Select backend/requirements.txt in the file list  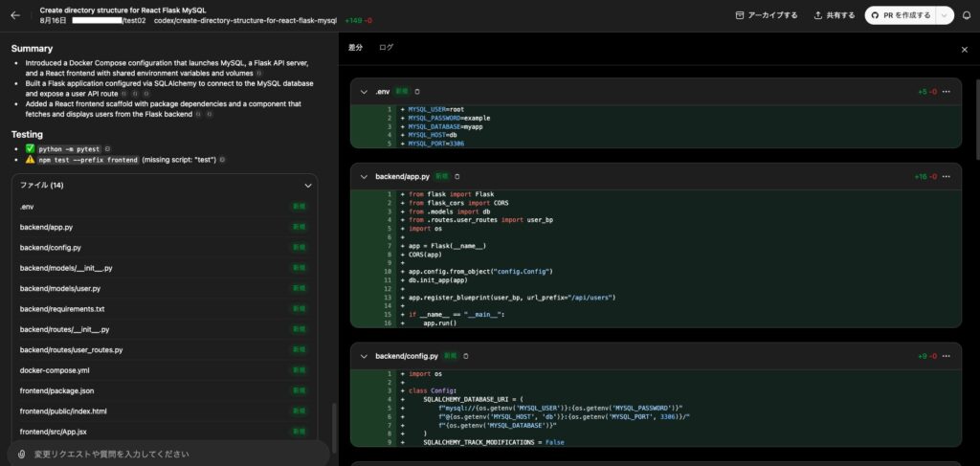click(165, 309)
